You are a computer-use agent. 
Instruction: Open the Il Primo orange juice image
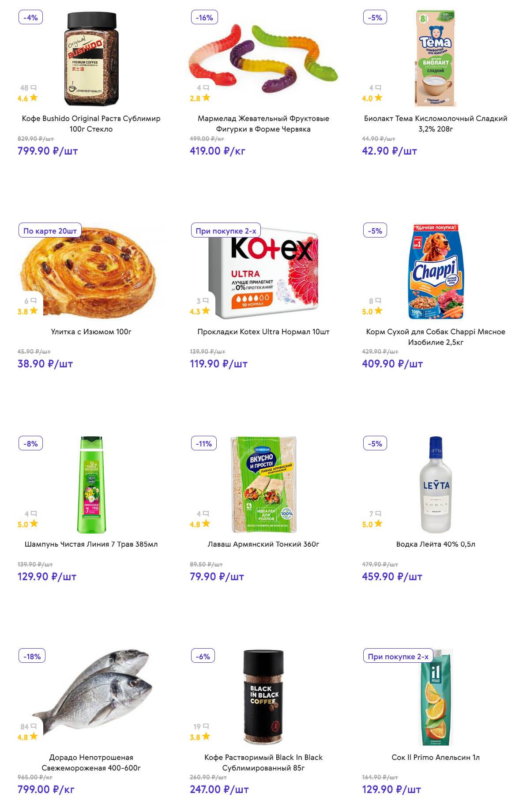click(436, 698)
